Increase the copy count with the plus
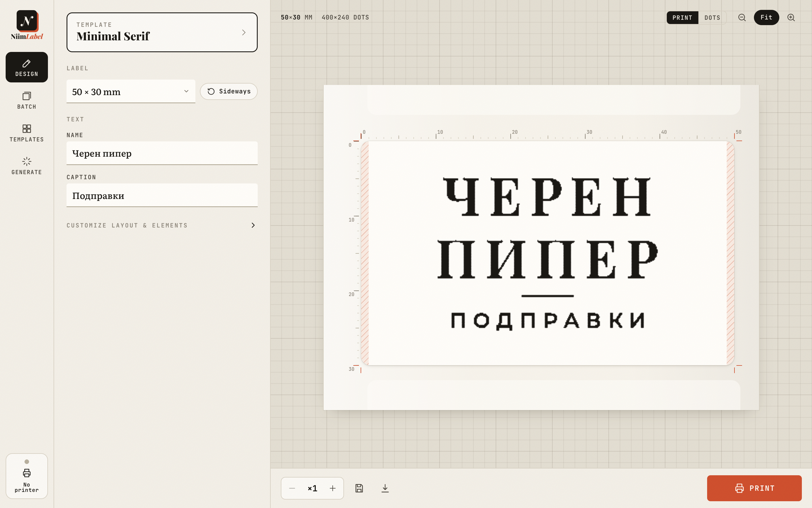This screenshot has height=508, width=812. tap(332, 488)
